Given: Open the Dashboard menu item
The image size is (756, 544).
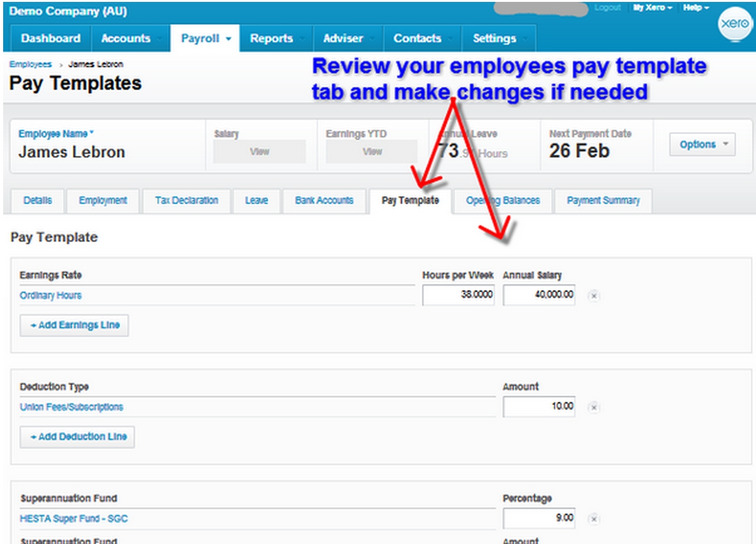Looking at the screenshot, I should pos(50,38).
